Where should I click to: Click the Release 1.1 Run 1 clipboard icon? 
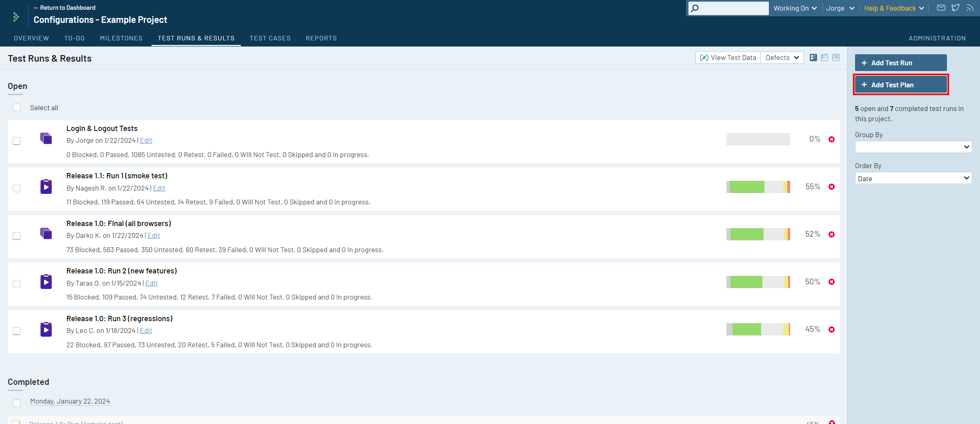point(46,187)
